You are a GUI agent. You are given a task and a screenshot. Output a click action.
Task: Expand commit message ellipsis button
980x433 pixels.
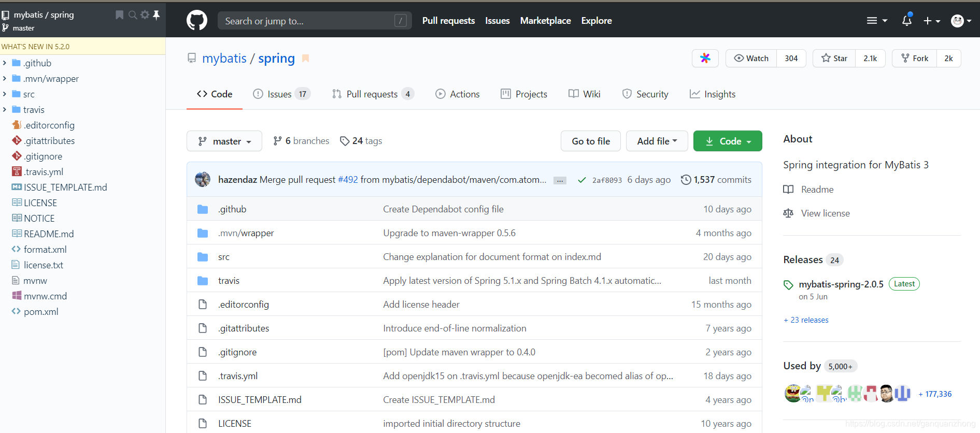560,180
